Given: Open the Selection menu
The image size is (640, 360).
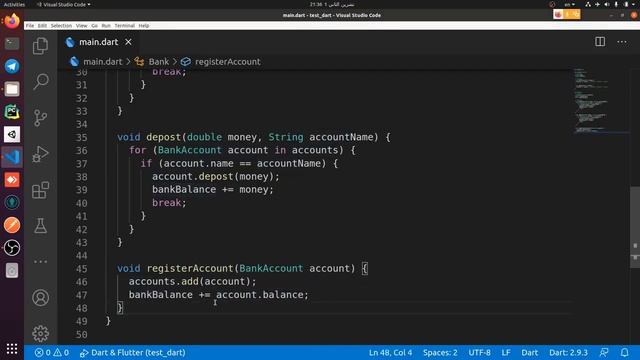Looking at the screenshot, I should tap(61, 25).
